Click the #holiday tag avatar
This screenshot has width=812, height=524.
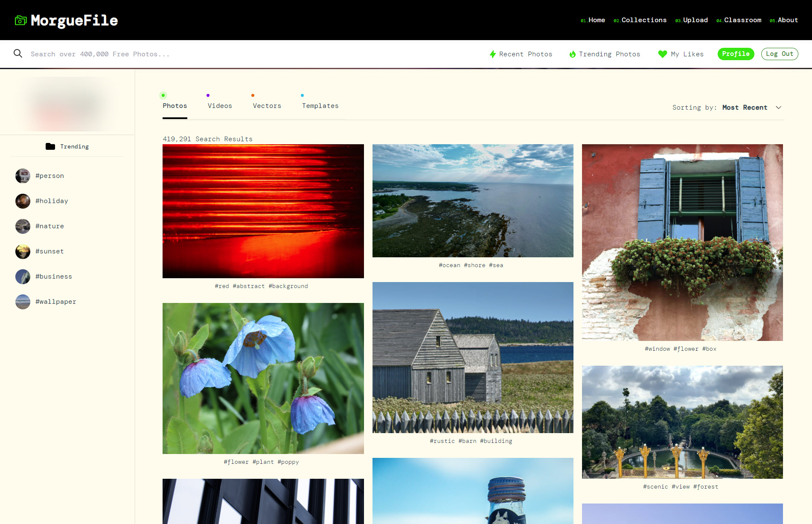click(23, 201)
